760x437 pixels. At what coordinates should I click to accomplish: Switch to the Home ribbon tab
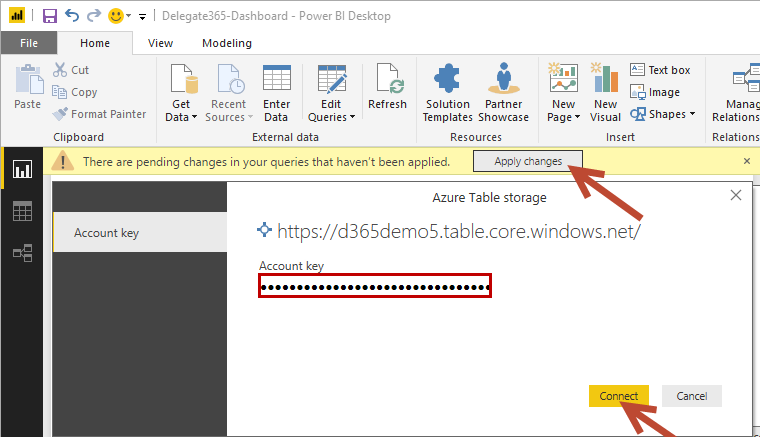95,43
